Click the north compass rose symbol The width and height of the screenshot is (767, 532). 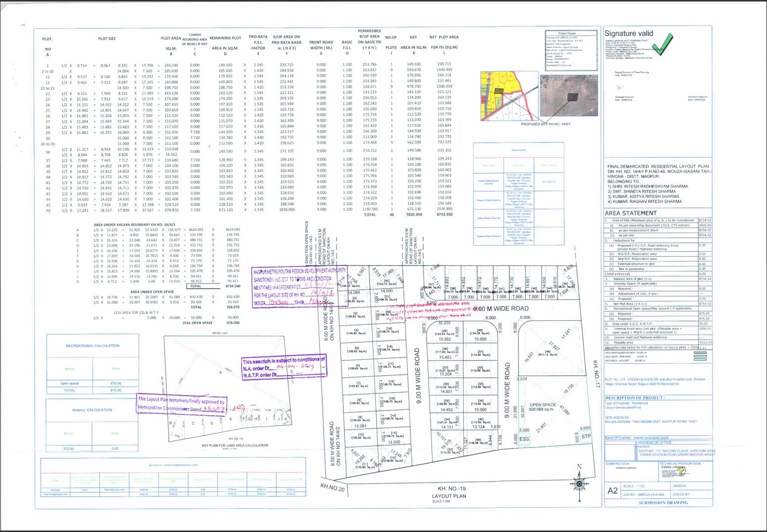click(x=578, y=484)
